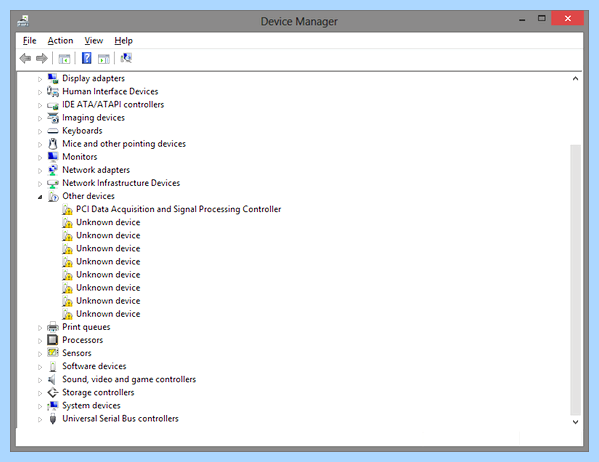
Task: Maximize the Device Manager window
Action: coord(542,18)
